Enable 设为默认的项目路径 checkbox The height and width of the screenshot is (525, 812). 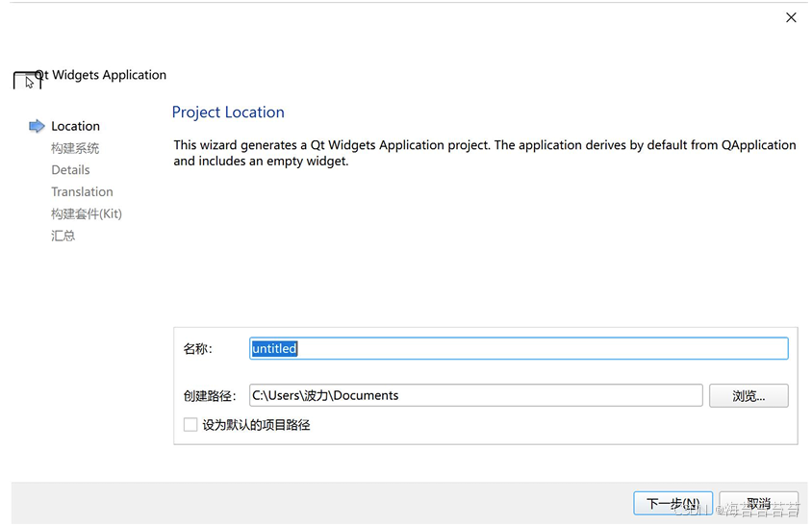click(190, 425)
